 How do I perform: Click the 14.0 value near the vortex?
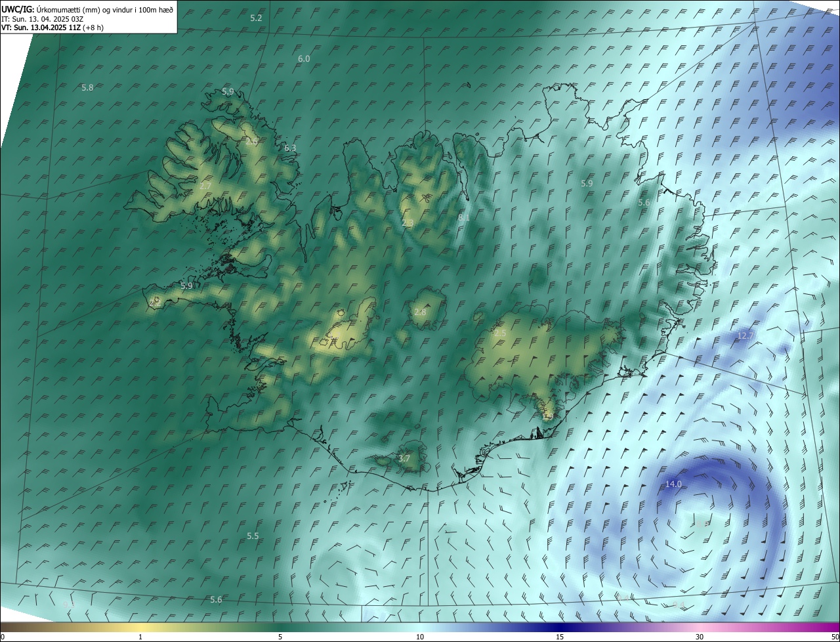[x=674, y=484]
